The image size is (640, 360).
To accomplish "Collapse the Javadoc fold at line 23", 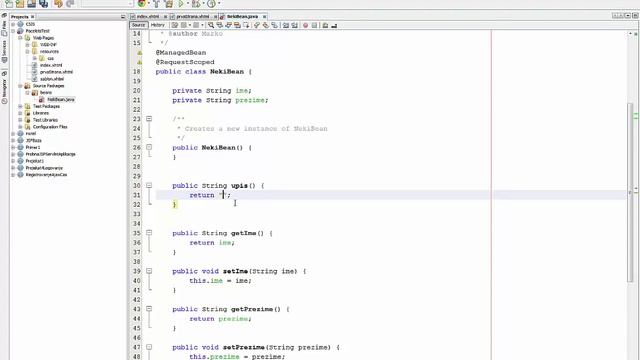I will click(149, 119).
